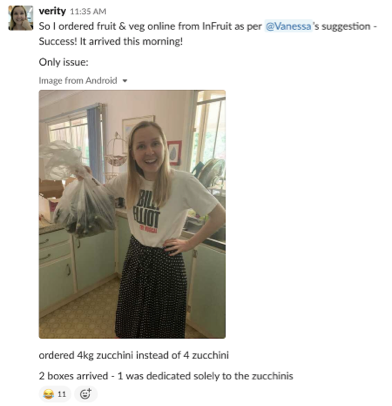Open verity's profile avatar picture
The image size is (392, 406).
click(21, 18)
